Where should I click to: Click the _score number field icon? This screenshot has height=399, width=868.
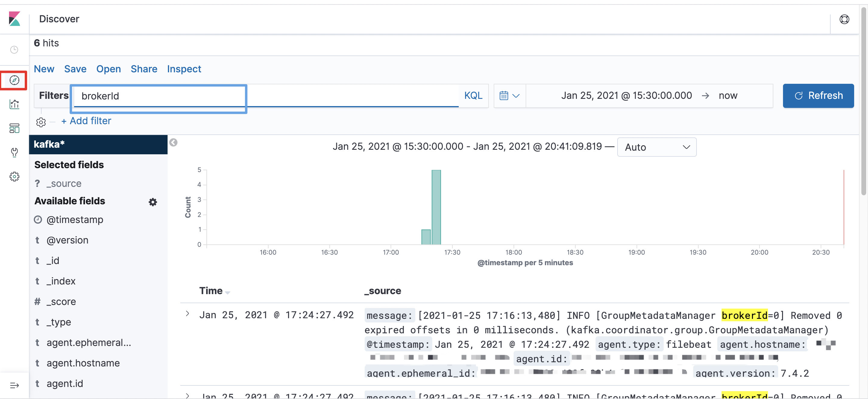coord(37,302)
